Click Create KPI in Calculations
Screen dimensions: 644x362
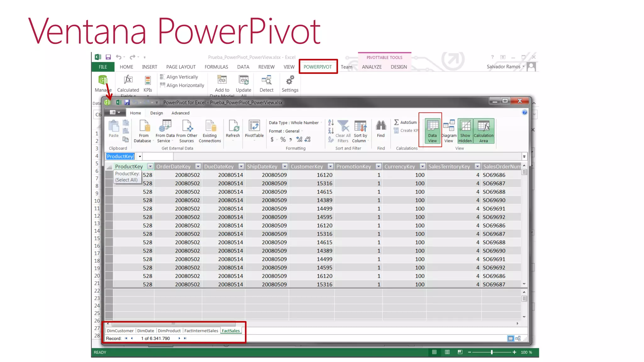[x=406, y=130]
